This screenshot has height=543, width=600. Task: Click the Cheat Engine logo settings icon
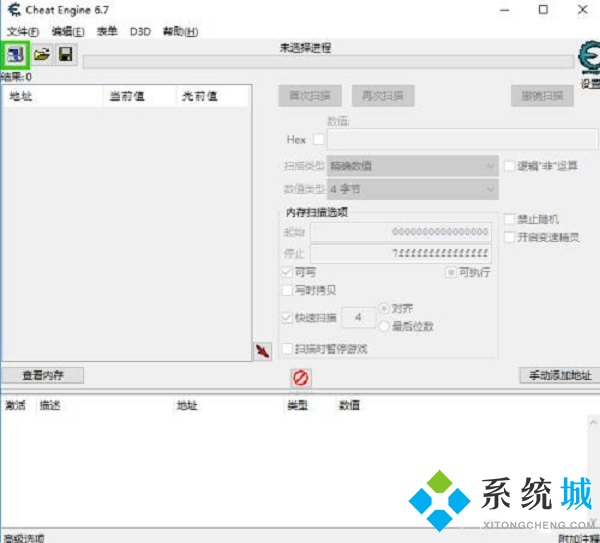point(589,58)
